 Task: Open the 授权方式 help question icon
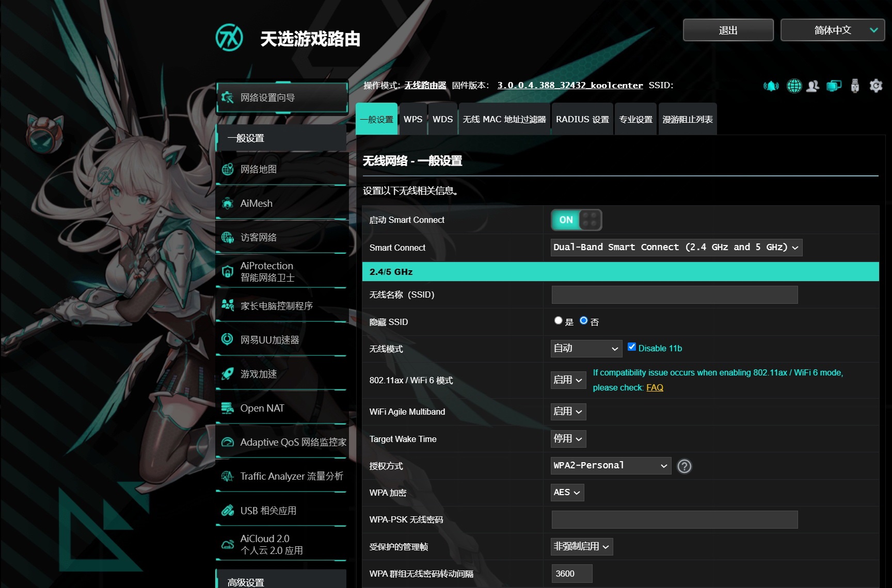tap(684, 466)
